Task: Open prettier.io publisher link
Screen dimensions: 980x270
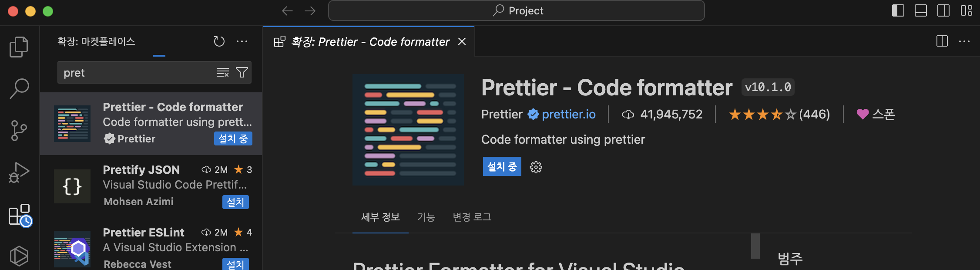Action: tap(568, 114)
